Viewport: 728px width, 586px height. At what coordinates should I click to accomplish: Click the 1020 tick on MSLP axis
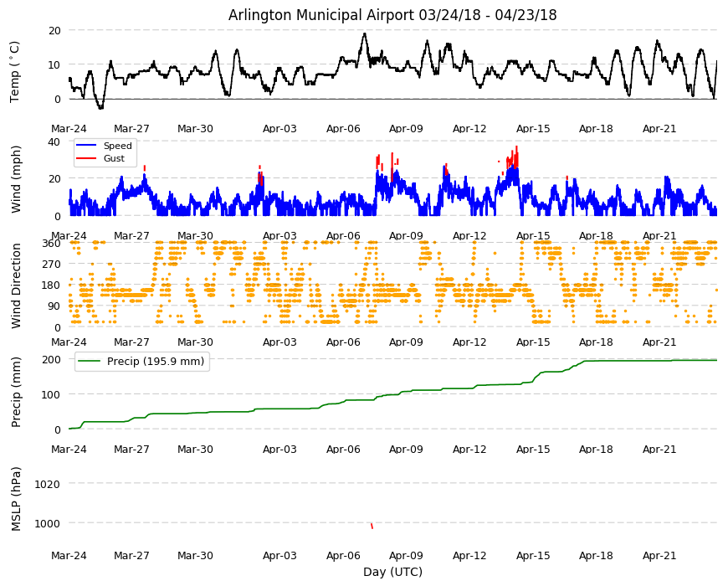click(47, 484)
